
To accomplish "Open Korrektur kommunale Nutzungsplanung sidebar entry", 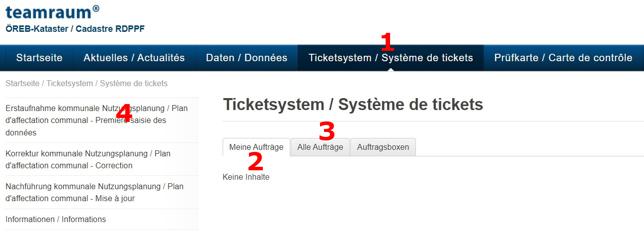I will pos(101,159).
